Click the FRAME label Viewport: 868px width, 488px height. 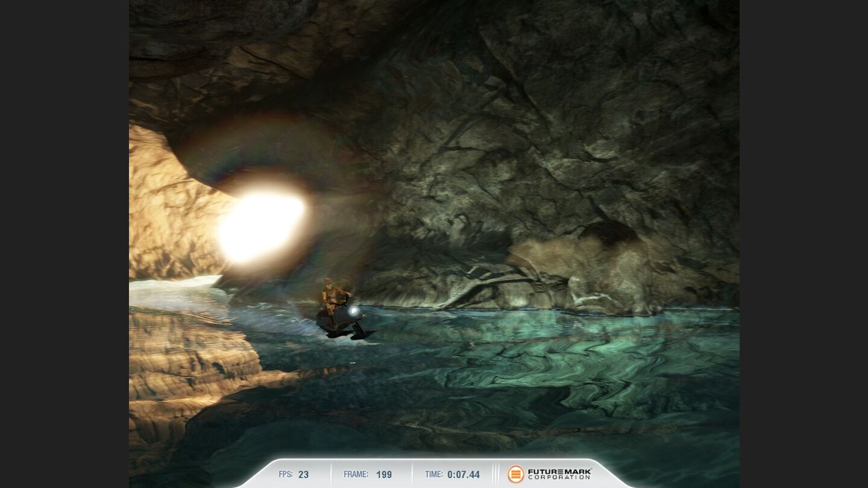[356, 475]
